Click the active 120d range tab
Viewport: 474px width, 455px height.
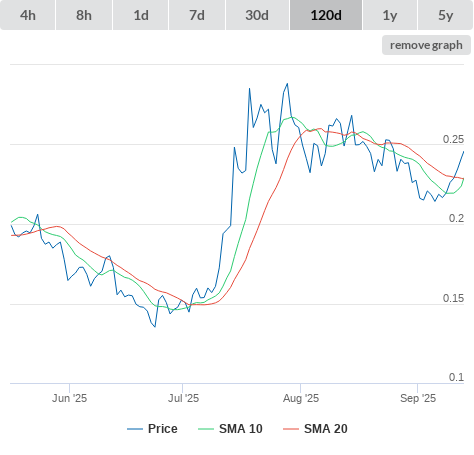[x=326, y=15]
